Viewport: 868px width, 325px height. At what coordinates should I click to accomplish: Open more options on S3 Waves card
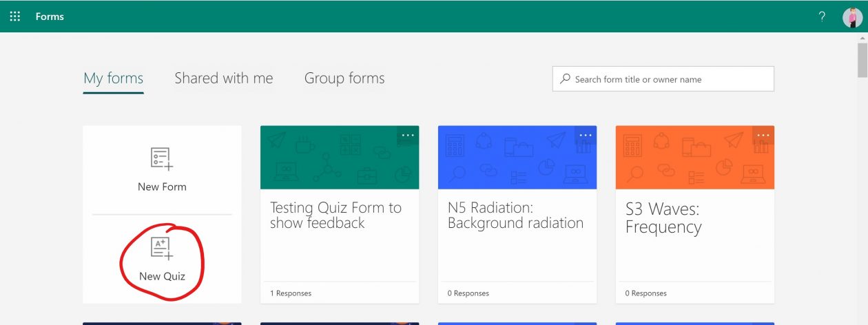tap(763, 135)
